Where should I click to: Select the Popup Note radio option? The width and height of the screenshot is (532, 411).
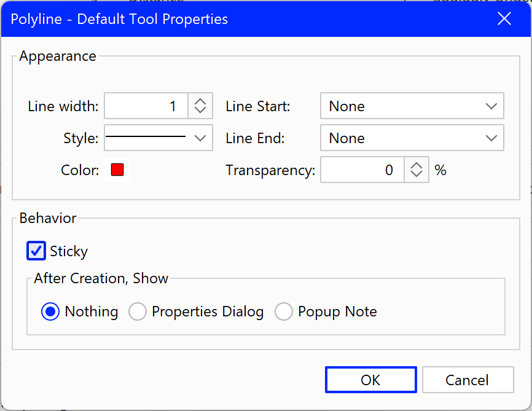pos(284,311)
